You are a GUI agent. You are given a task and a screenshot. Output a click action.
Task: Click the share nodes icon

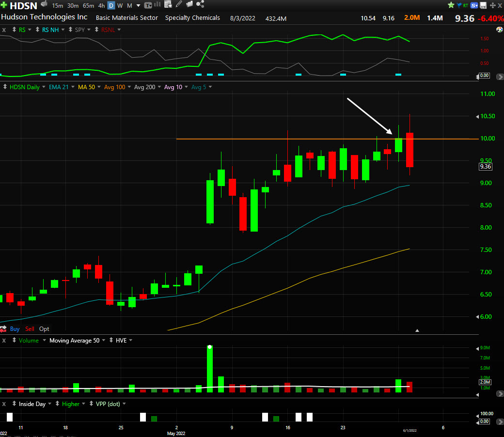click(x=200, y=4)
